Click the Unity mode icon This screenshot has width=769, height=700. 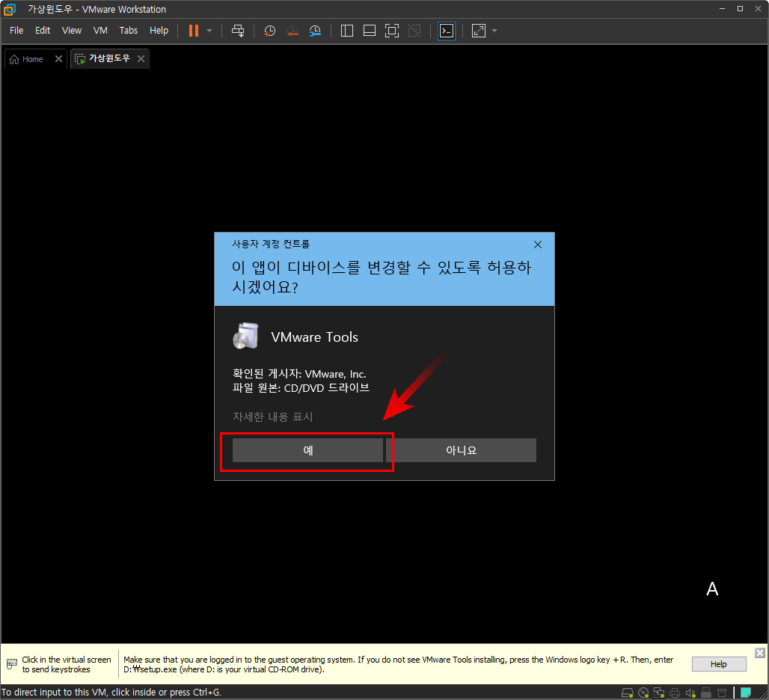[x=414, y=31]
